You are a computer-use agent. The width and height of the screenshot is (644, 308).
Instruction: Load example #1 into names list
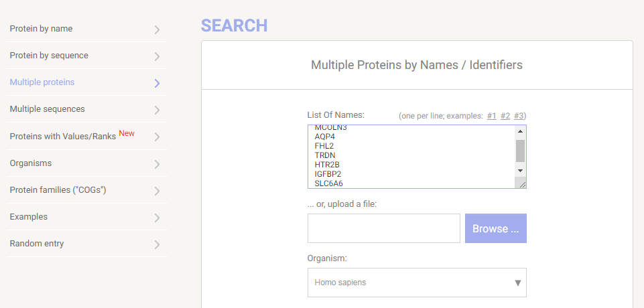coord(491,116)
